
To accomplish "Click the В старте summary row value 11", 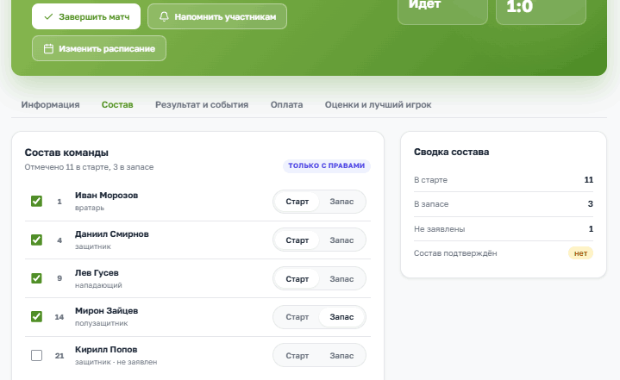I will (589, 180).
